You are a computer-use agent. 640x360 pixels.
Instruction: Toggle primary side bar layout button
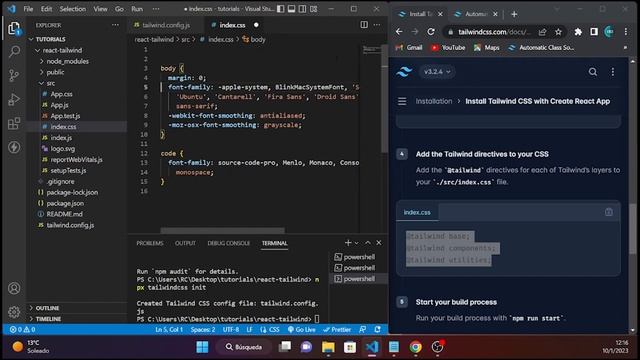click(x=280, y=9)
